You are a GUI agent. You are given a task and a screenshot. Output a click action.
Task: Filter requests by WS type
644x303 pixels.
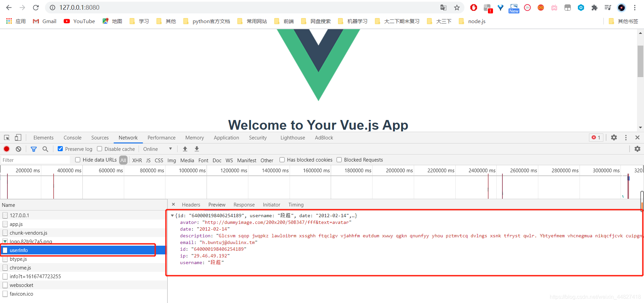pyautogui.click(x=229, y=160)
